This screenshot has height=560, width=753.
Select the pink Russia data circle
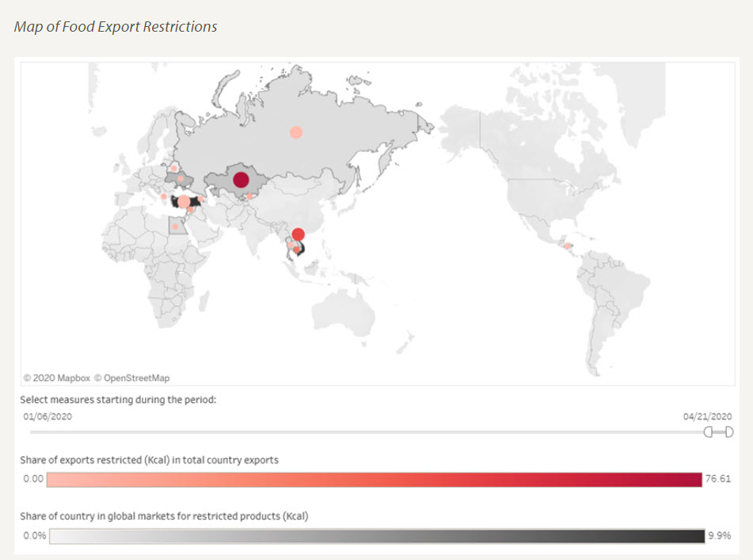pos(296,132)
